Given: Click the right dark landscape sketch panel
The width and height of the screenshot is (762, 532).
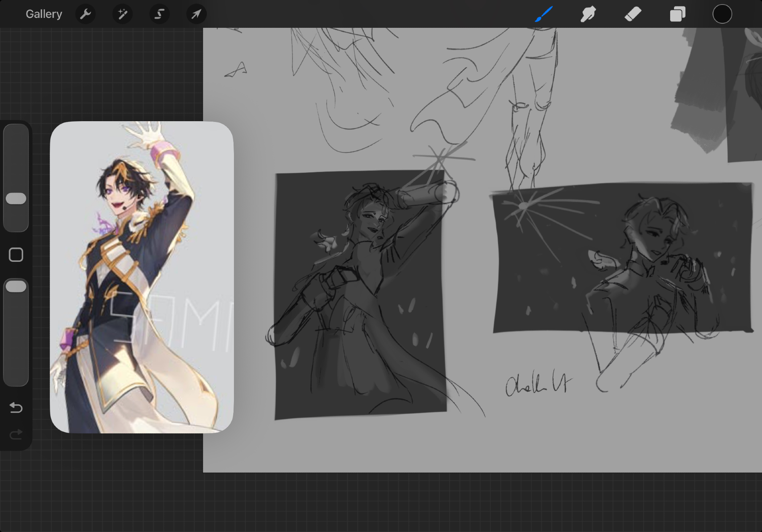Looking at the screenshot, I should [622, 258].
